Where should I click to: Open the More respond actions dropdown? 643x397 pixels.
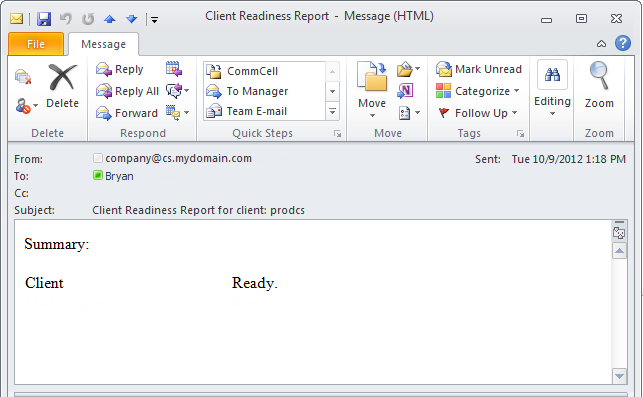(x=178, y=112)
